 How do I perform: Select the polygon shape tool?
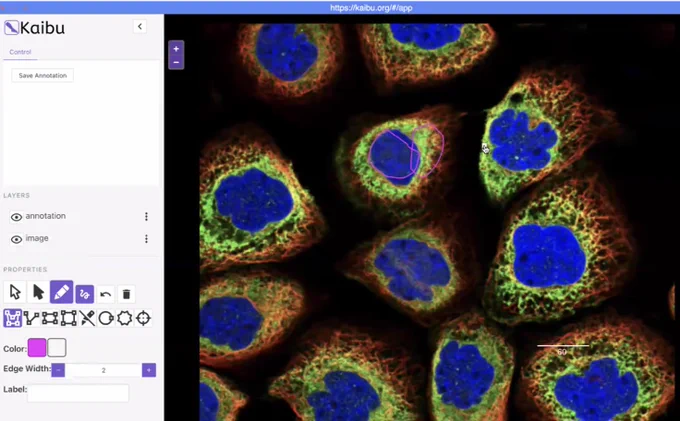pos(13,318)
